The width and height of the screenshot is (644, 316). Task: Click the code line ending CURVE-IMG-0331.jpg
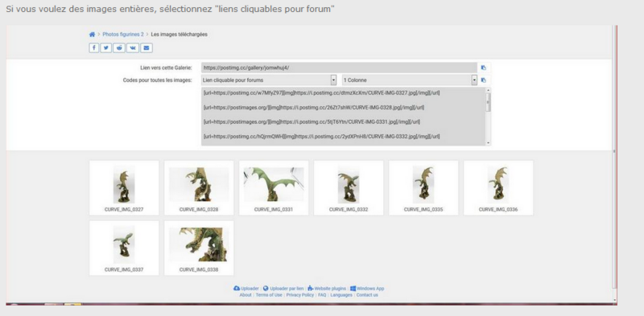[312, 122]
